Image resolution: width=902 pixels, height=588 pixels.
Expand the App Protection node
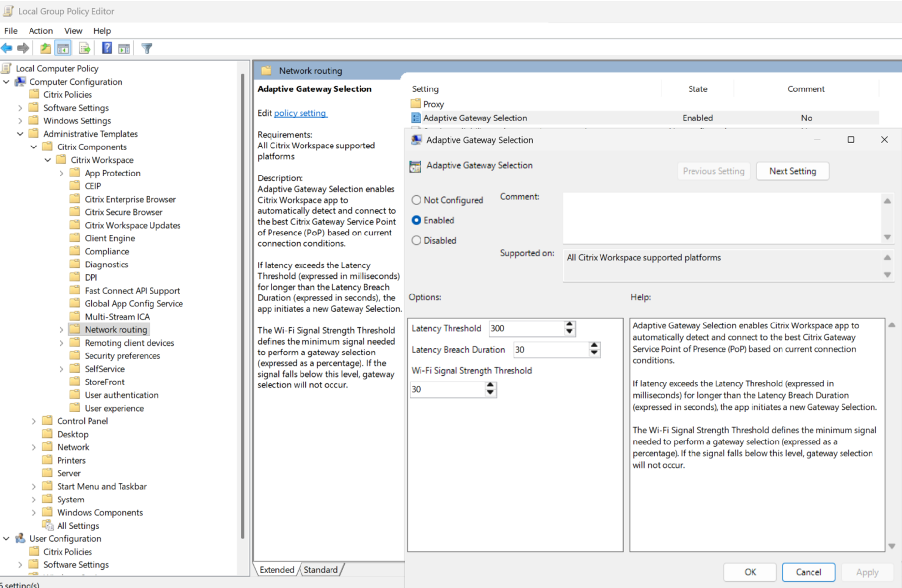61,173
